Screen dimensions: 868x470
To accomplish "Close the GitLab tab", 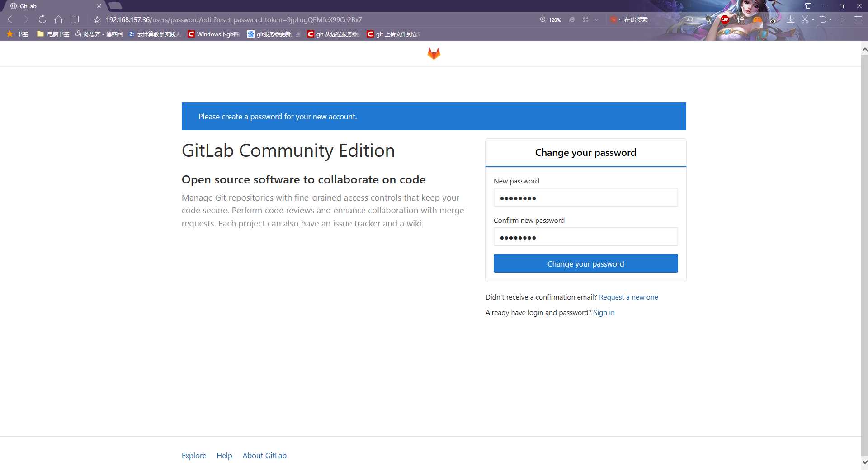I will [99, 6].
